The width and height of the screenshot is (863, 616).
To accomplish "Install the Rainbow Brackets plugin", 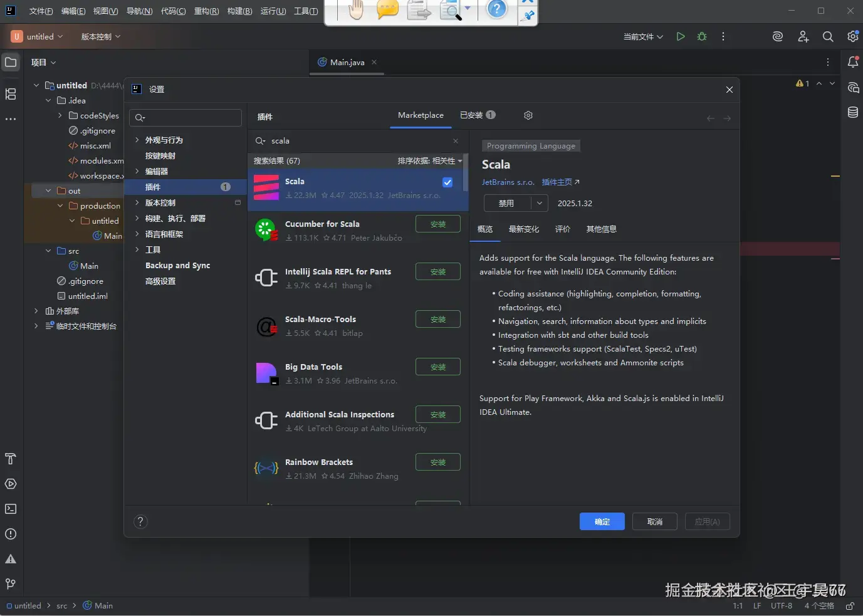I will 438,462.
